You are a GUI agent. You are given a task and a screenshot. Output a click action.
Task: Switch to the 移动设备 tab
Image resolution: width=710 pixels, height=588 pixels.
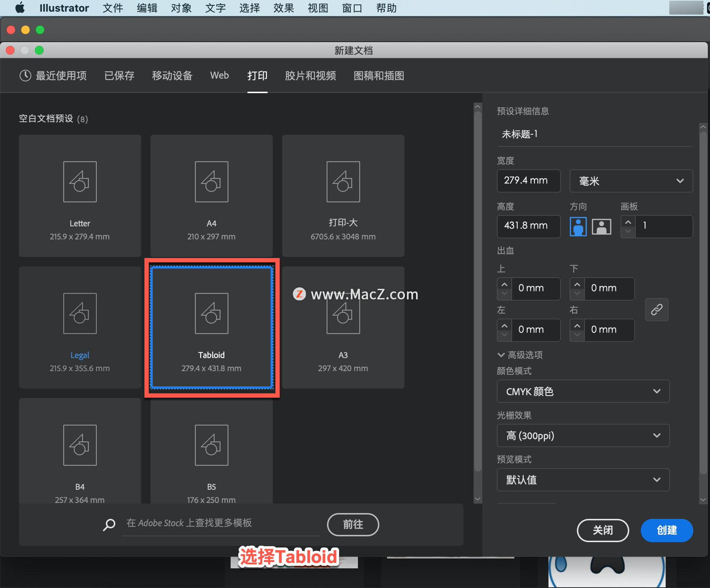coord(172,76)
